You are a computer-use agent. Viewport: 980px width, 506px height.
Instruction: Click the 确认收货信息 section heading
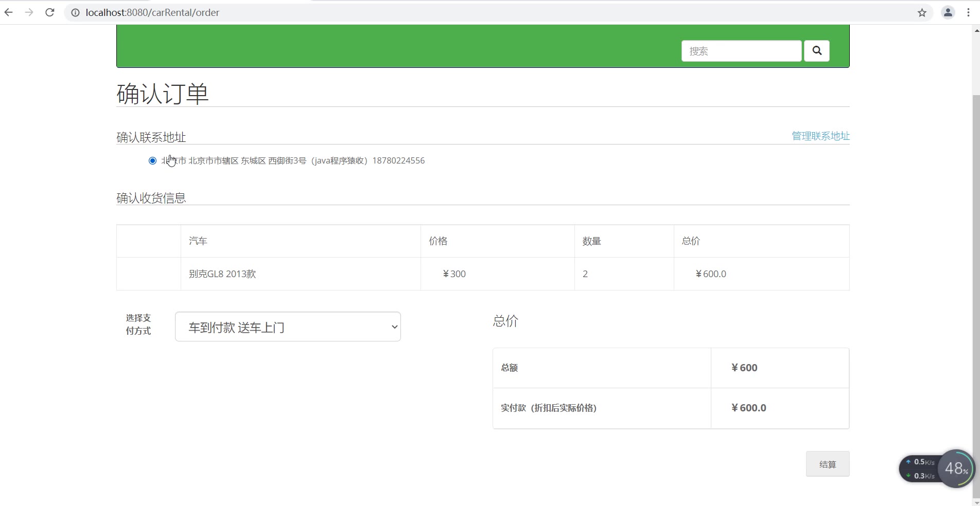151,198
